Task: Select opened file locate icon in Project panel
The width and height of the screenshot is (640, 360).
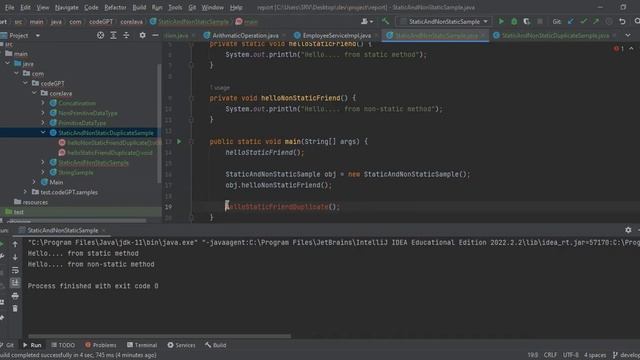Action: 100,36
